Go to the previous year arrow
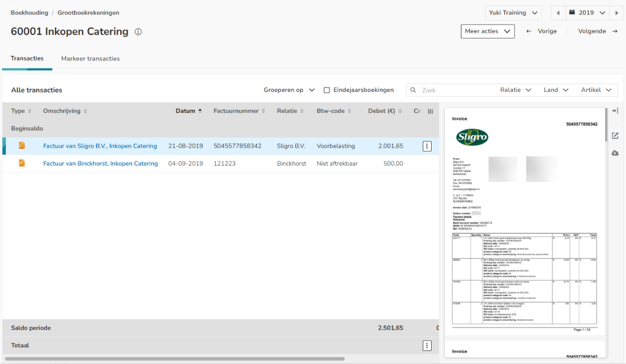 pos(559,13)
